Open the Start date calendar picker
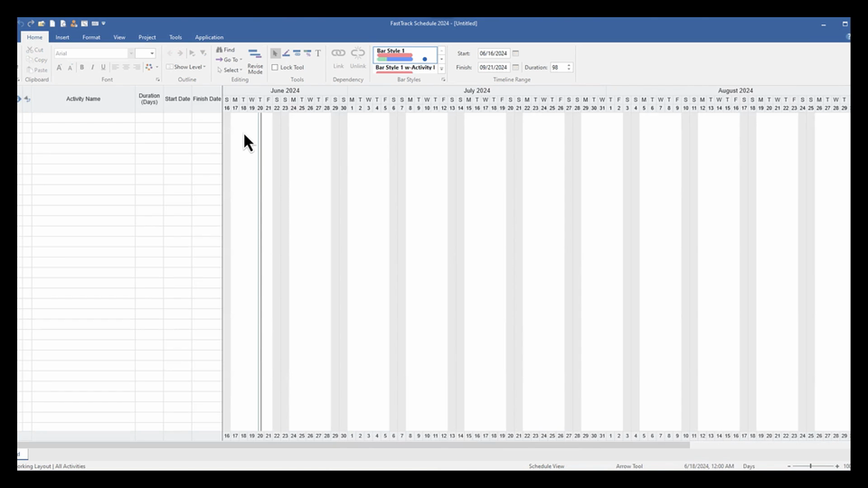Screen dimensions: 868x488 pyautogui.click(x=515, y=53)
